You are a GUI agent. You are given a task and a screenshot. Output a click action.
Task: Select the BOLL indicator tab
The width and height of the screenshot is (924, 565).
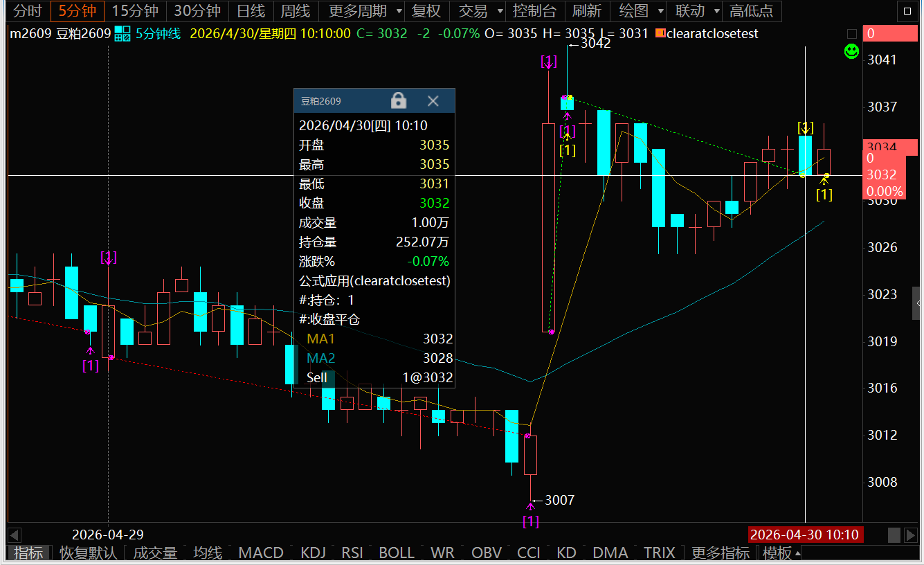397,553
